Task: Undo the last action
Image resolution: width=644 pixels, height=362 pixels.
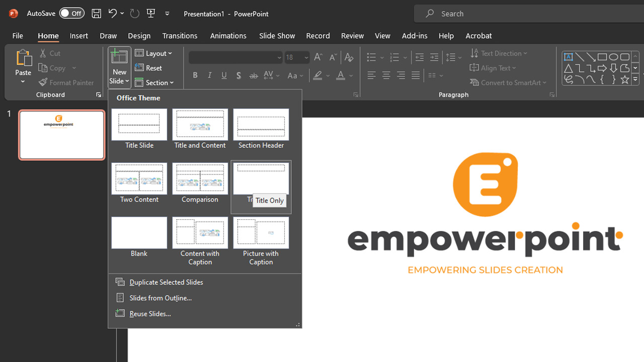Action: 112,14
